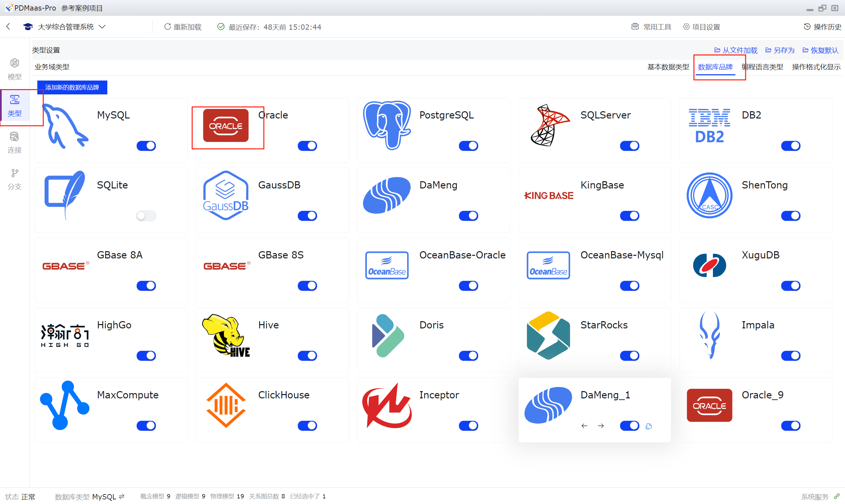Expand the 大学综合管理系统 project dropdown
This screenshot has height=504, width=845.
click(x=102, y=26)
